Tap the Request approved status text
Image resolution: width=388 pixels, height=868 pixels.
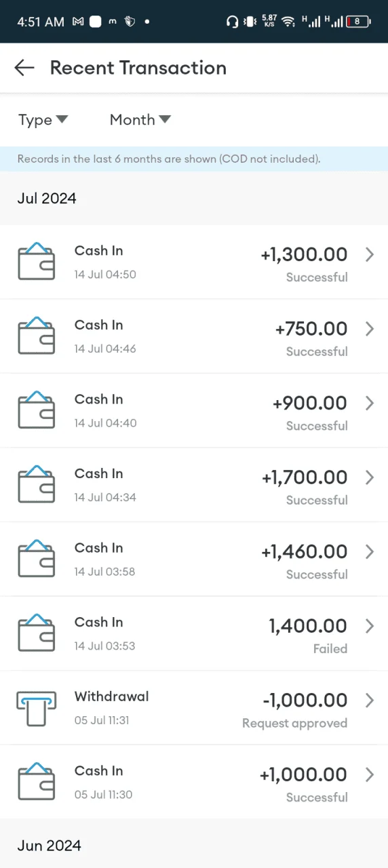click(294, 723)
